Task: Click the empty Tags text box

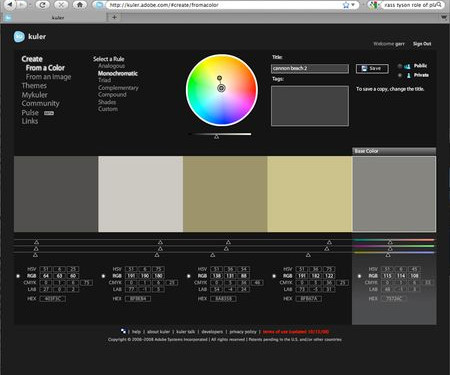Action: (x=310, y=106)
